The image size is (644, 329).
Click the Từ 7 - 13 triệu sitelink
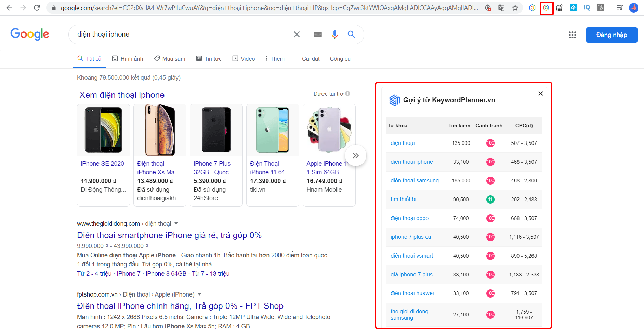coord(211,274)
